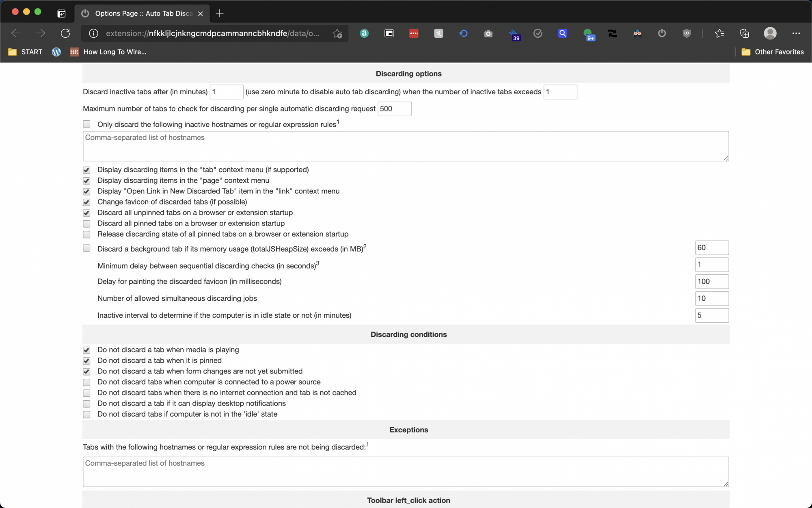Screen dimensions: 812x508
Task: Click the add-to-favorites star in address bar
Action: 337,33
